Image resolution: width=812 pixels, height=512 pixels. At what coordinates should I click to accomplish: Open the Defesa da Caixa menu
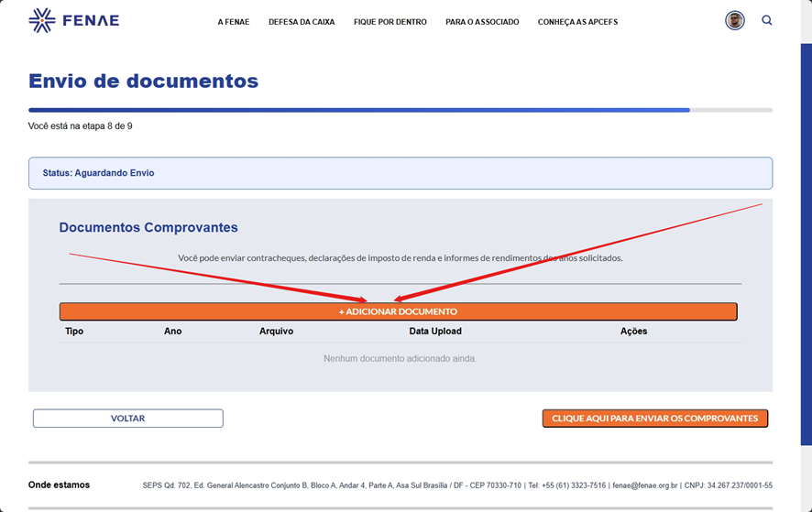302,22
